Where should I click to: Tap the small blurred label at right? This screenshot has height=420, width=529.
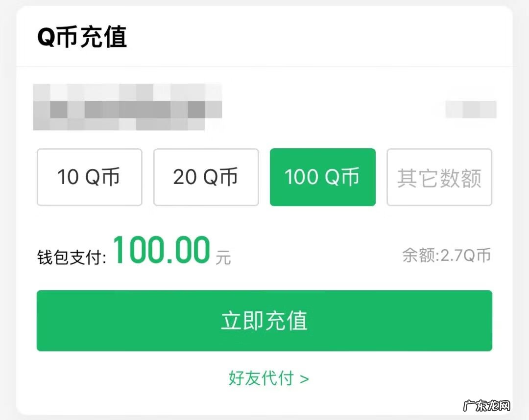471,109
